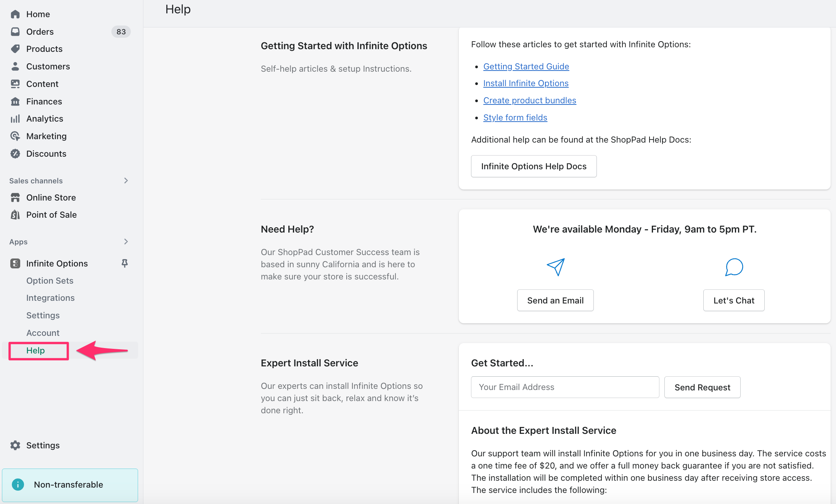Click the paper plane email icon
The width and height of the screenshot is (836, 504).
point(555,267)
